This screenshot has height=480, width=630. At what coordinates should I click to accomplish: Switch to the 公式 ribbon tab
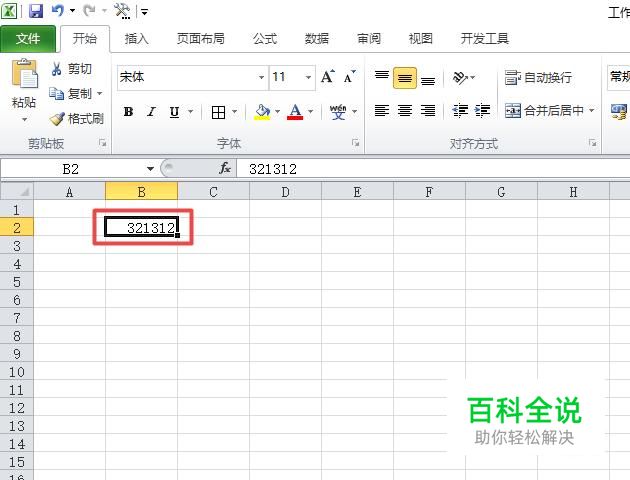click(265, 39)
